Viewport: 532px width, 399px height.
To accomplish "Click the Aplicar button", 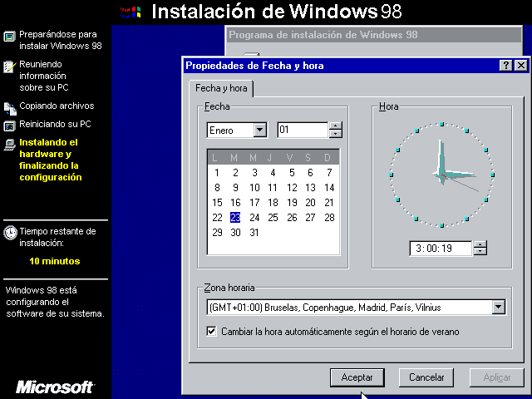I will [497, 377].
